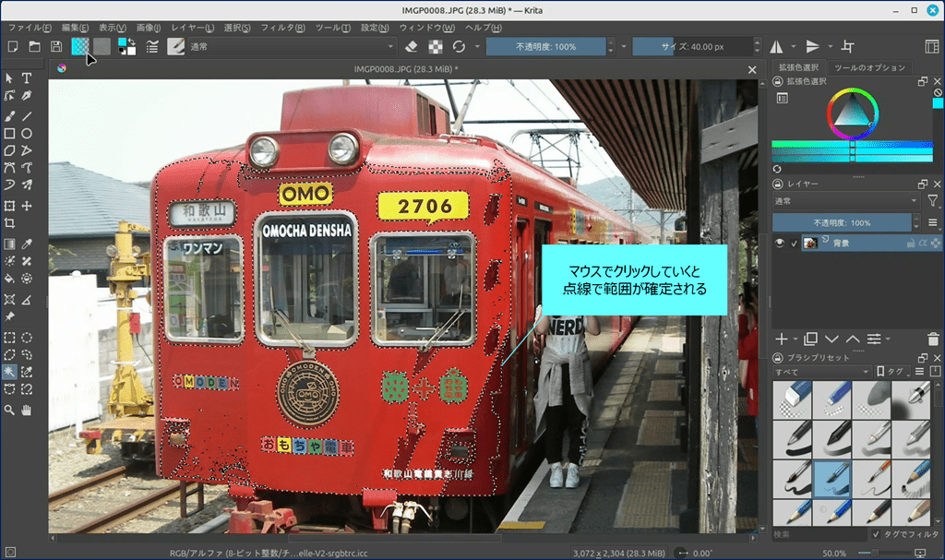Hide the 背景 layer using eye icon
The height and width of the screenshot is (560, 945).
781,244
